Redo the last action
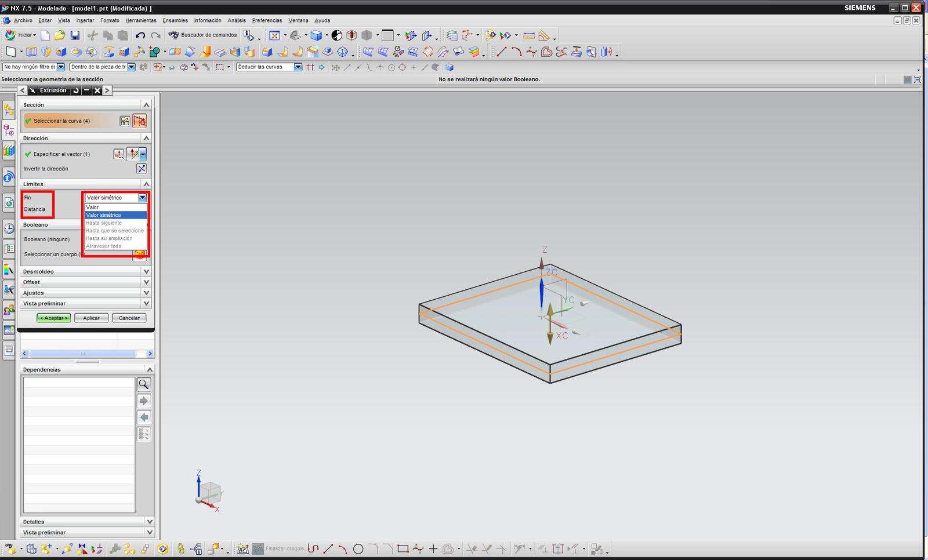928x560 pixels. pos(155,35)
